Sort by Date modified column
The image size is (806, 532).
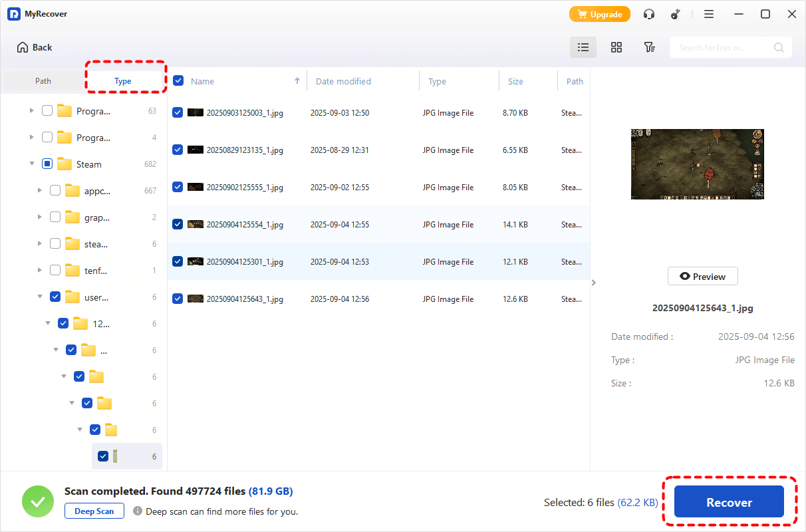click(x=343, y=81)
